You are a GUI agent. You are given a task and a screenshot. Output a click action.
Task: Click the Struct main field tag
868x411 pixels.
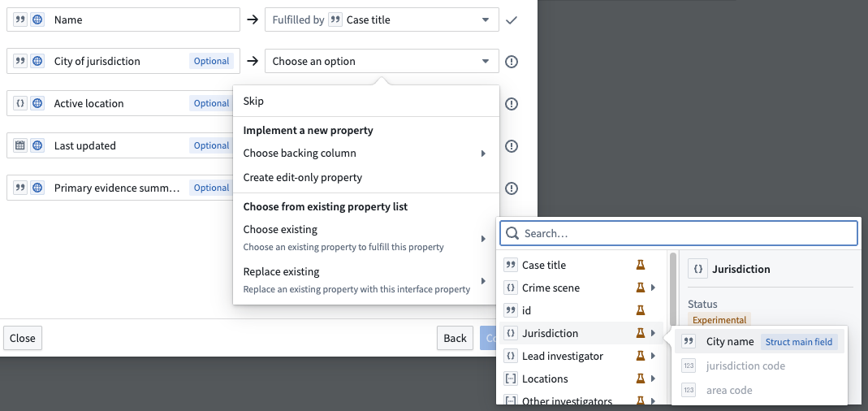coord(799,342)
